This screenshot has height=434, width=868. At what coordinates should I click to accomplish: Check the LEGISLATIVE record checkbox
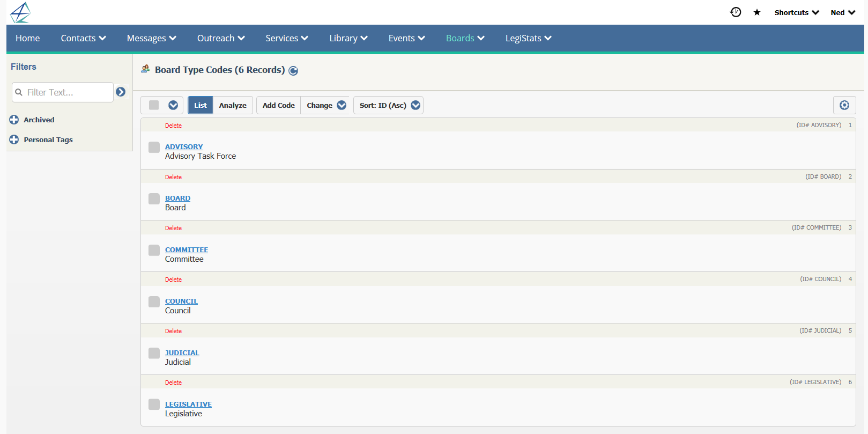click(x=154, y=404)
